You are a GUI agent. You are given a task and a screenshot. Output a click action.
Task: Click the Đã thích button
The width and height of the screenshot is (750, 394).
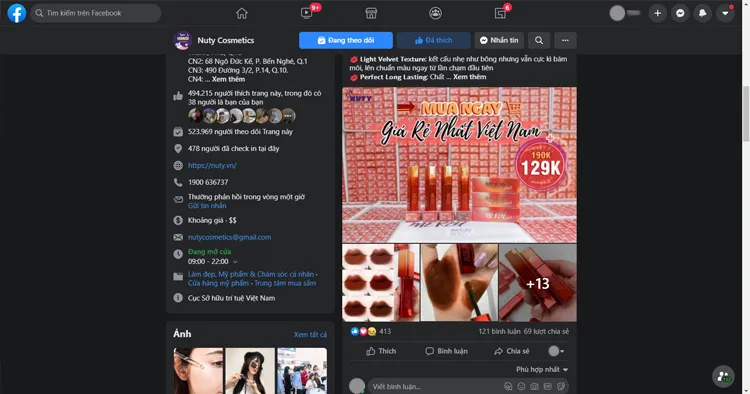tap(433, 41)
